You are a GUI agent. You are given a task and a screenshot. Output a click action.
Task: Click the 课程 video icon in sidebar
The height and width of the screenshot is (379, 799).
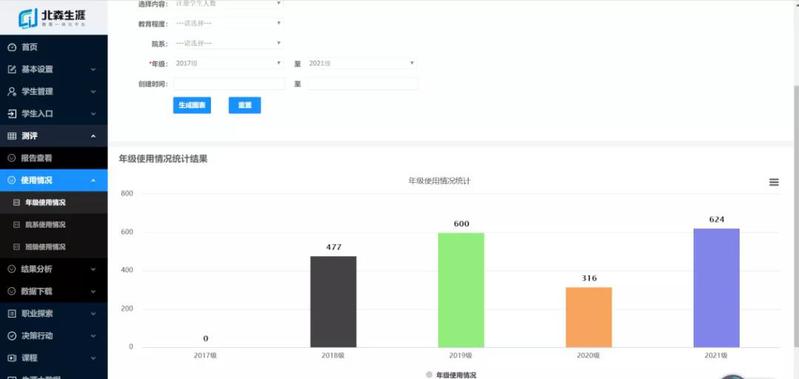tap(12, 358)
